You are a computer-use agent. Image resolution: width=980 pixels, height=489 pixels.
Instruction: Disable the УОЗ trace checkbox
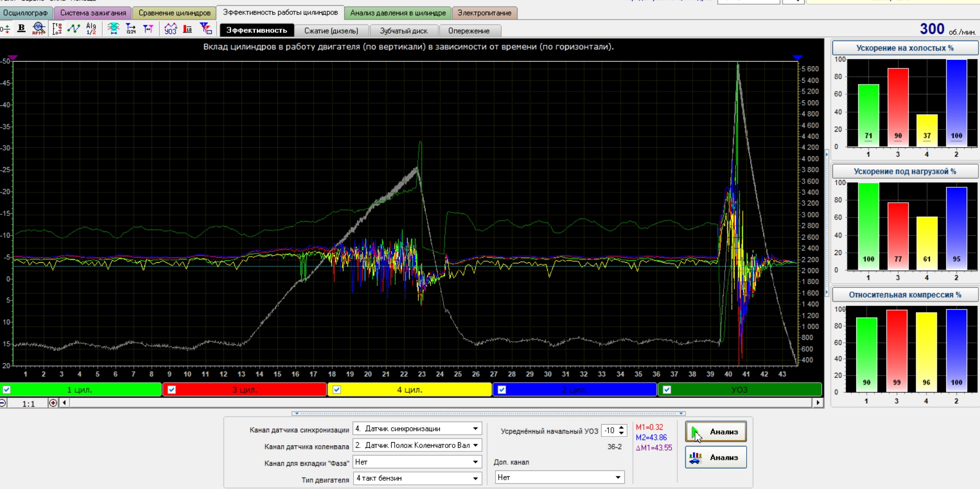point(667,390)
